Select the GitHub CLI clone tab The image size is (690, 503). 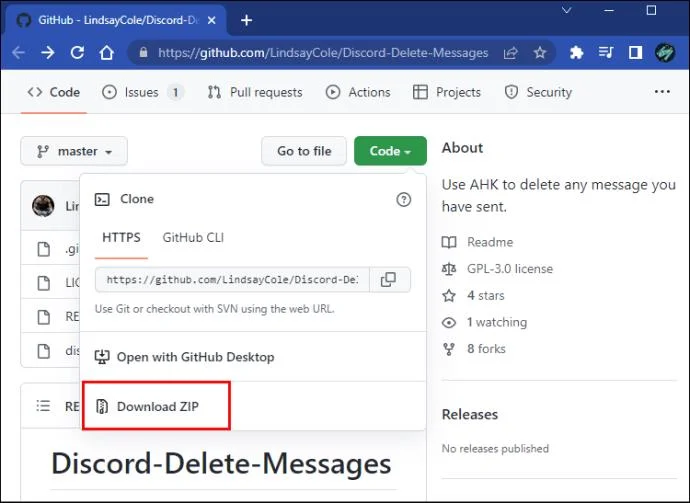[193, 238]
